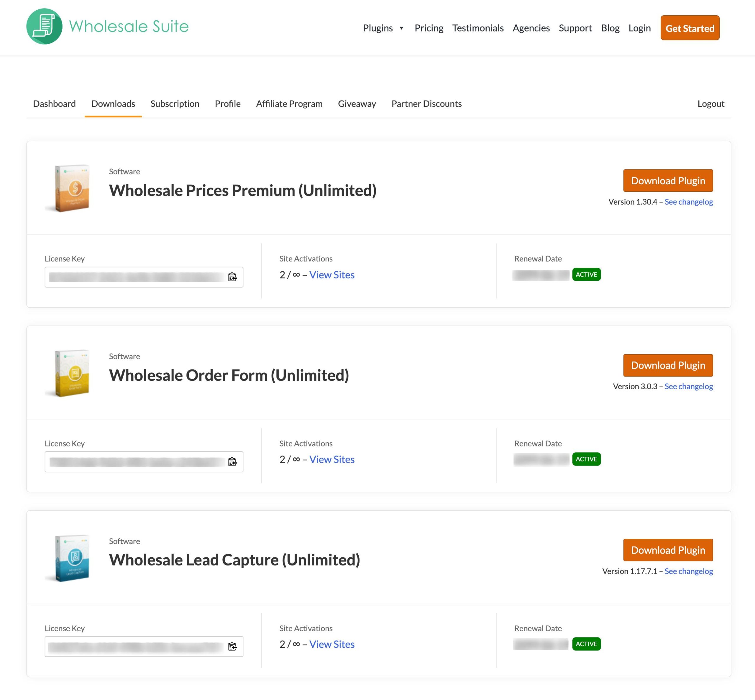The width and height of the screenshot is (755, 700).
Task: Click the Wholesale Lead Capture box image
Action: click(68, 558)
